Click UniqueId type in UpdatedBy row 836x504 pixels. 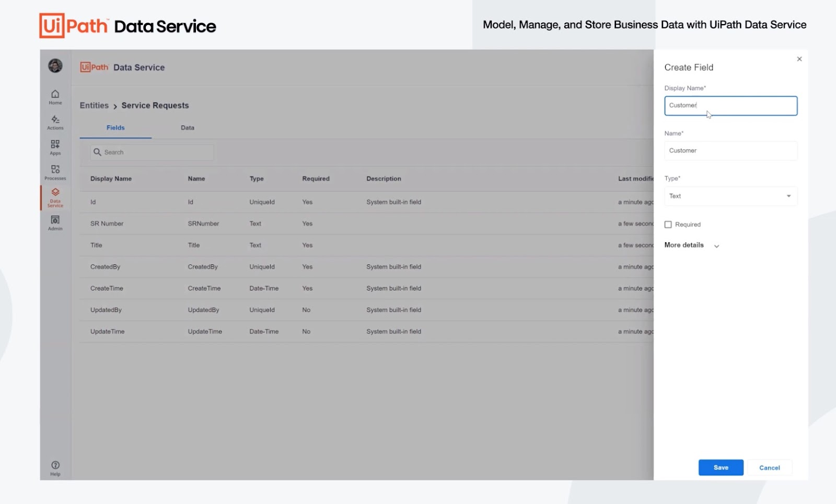[262, 310]
